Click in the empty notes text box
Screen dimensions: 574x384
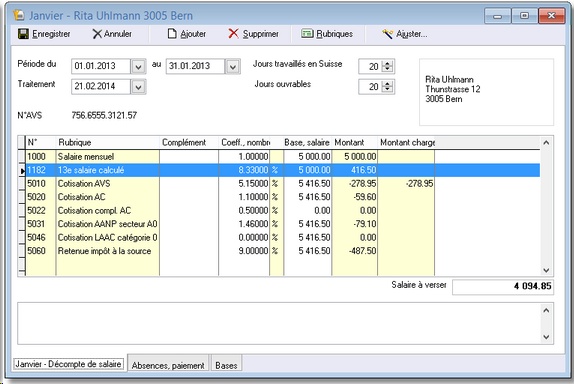click(279, 323)
